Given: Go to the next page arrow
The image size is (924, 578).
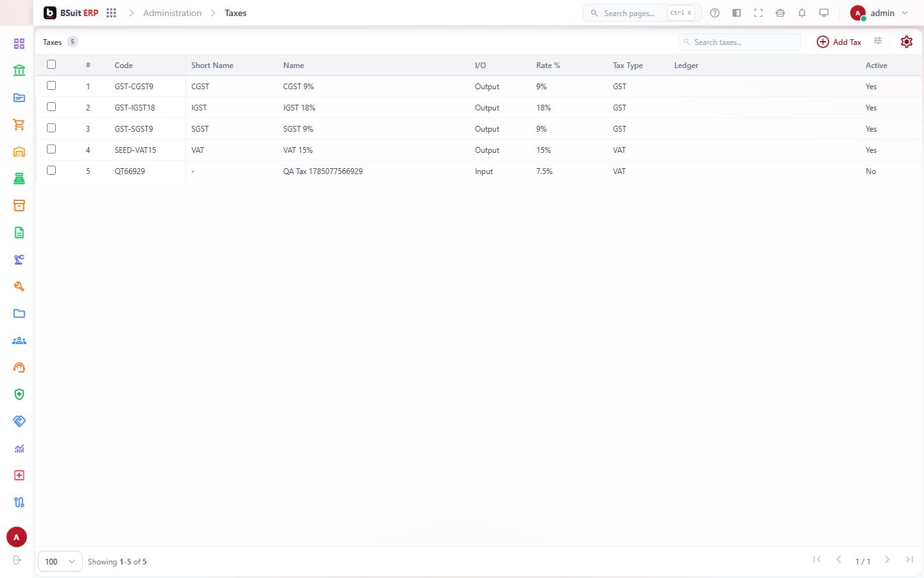Looking at the screenshot, I should (887, 560).
